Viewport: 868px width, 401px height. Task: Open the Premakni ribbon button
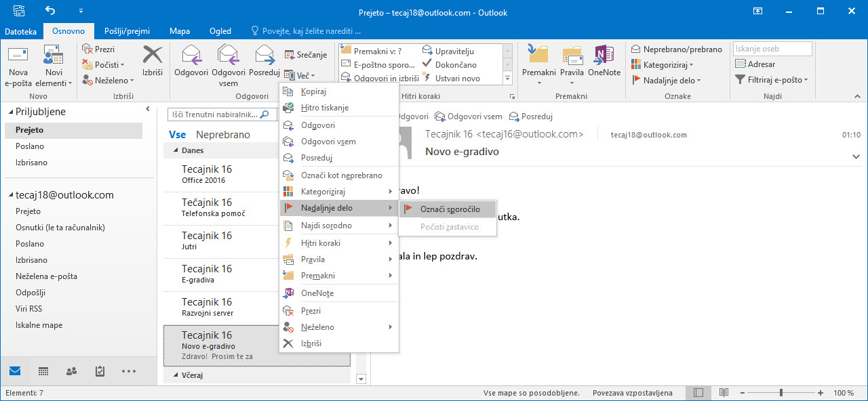click(x=539, y=66)
